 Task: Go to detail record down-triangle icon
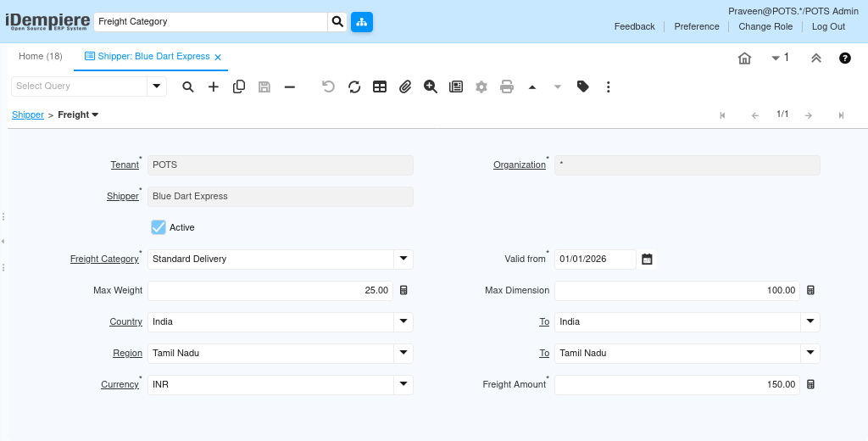tap(558, 87)
